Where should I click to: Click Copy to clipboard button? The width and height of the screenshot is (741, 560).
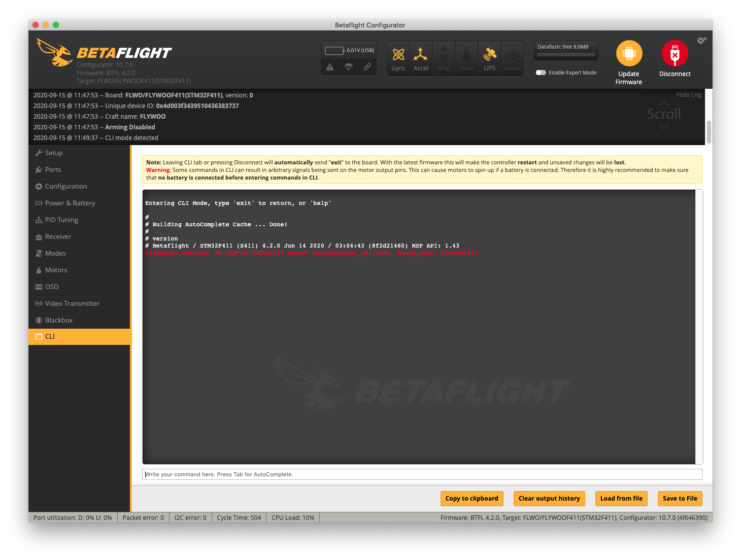coord(472,499)
